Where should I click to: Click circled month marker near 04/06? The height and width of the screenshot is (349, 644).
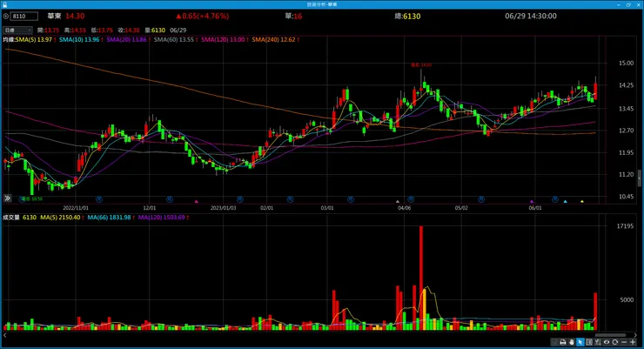click(x=411, y=199)
